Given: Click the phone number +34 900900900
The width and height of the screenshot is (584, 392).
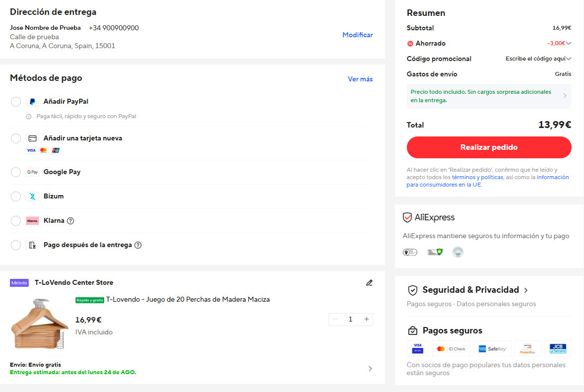Looking at the screenshot, I should pos(114,28).
